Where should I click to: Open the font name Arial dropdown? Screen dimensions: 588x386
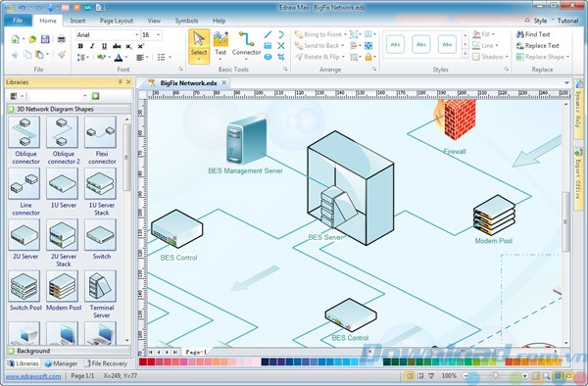[x=136, y=35]
